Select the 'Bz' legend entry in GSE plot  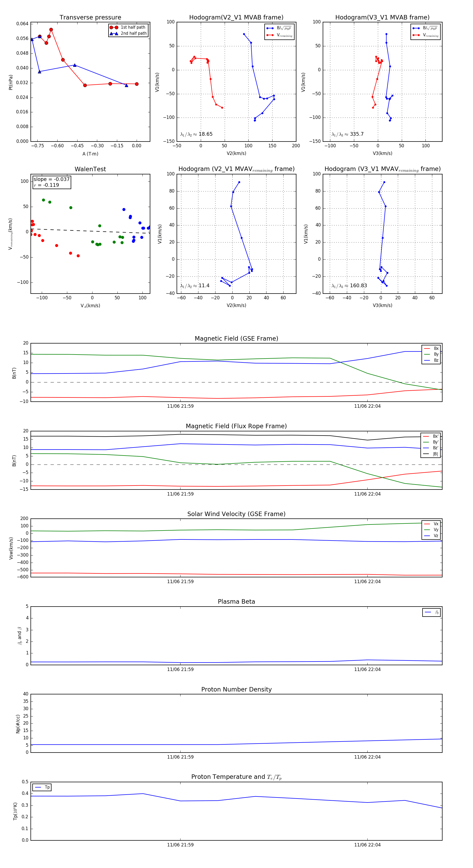(431, 360)
